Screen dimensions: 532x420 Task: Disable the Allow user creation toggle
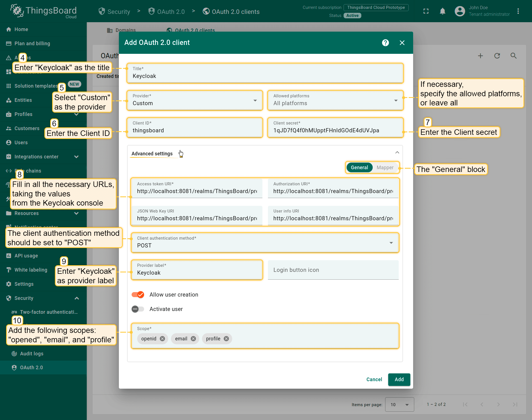(138, 295)
